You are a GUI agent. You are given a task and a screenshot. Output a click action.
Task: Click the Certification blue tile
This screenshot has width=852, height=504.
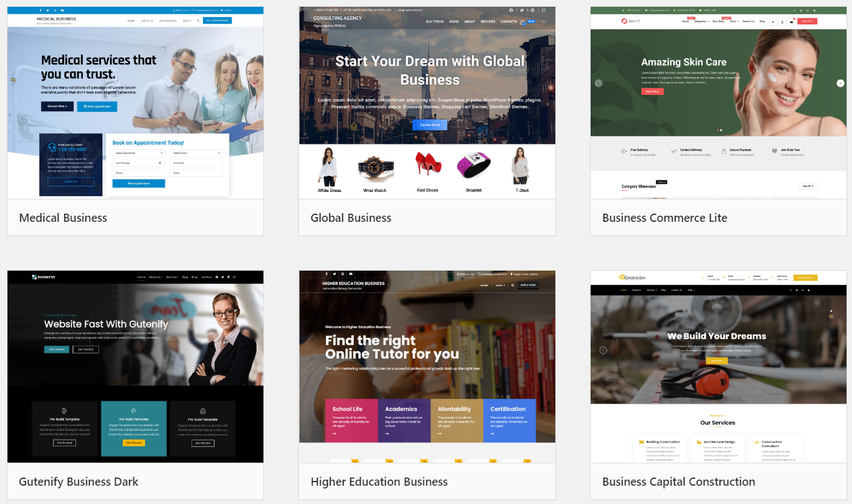(x=509, y=421)
